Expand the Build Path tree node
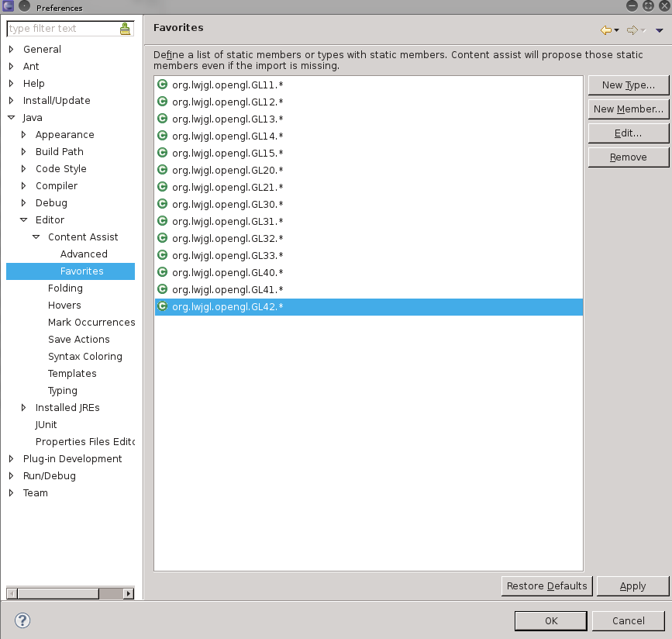Viewport: 672px width, 639px height. (23, 152)
